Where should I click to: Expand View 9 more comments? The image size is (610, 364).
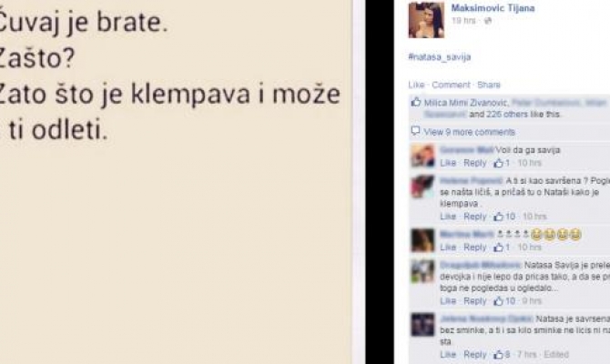point(469,132)
